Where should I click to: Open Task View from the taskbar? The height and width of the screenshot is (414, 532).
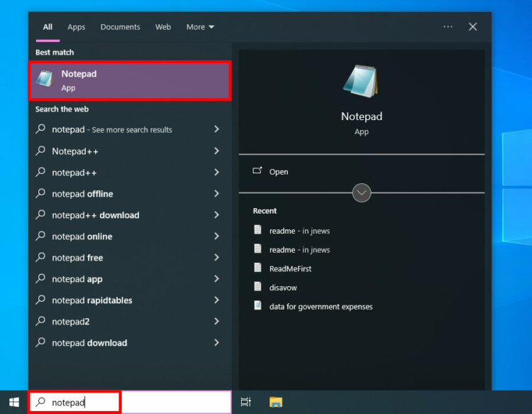(245, 402)
